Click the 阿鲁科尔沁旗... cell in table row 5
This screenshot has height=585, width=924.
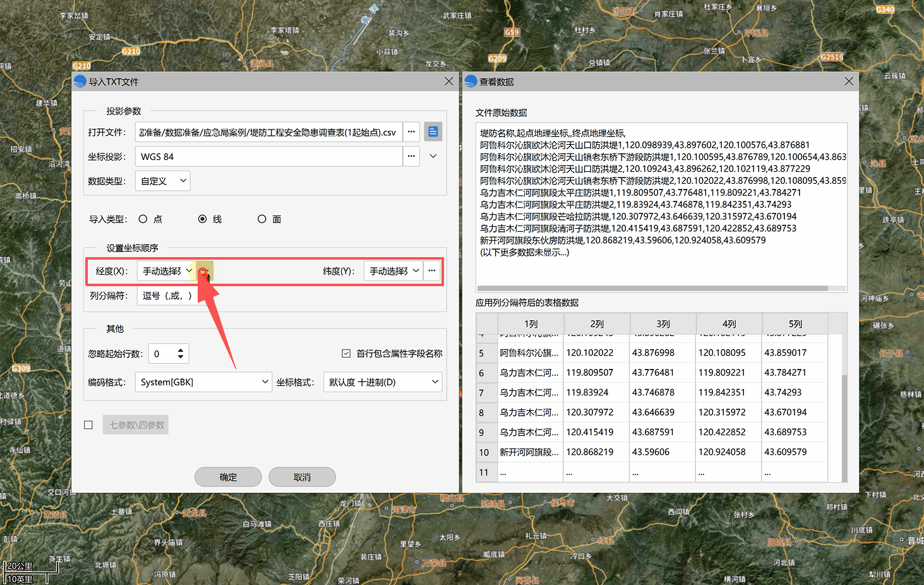(531, 353)
